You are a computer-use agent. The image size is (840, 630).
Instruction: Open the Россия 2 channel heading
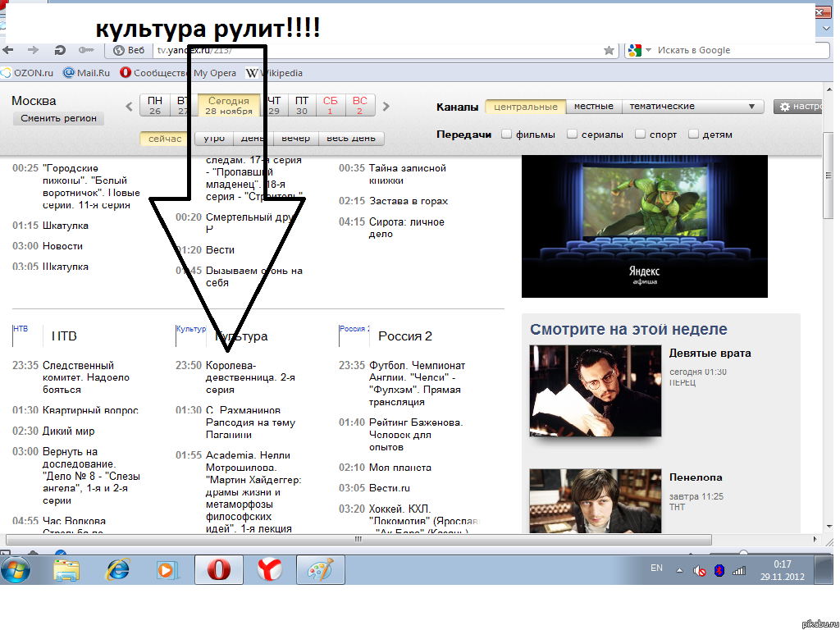[405, 336]
